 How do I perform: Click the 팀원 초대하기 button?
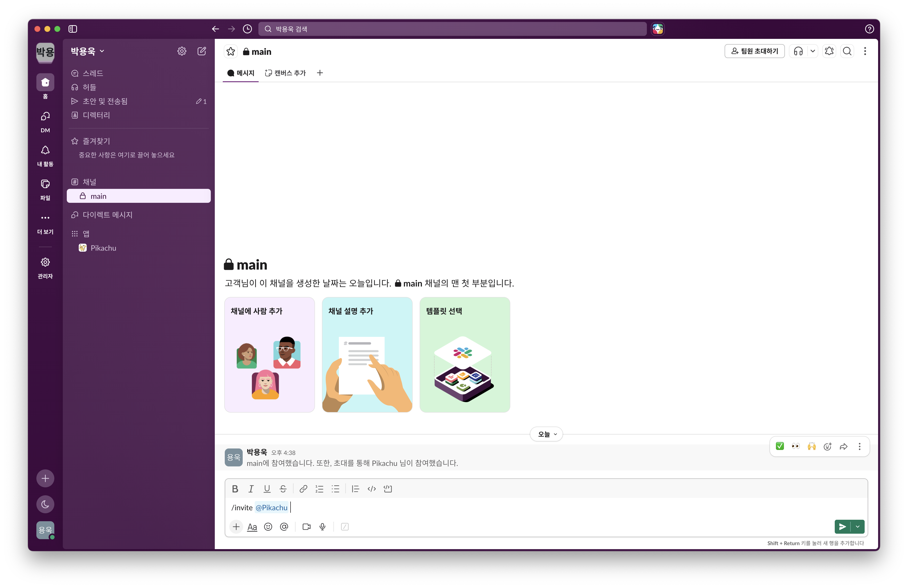pos(754,51)
